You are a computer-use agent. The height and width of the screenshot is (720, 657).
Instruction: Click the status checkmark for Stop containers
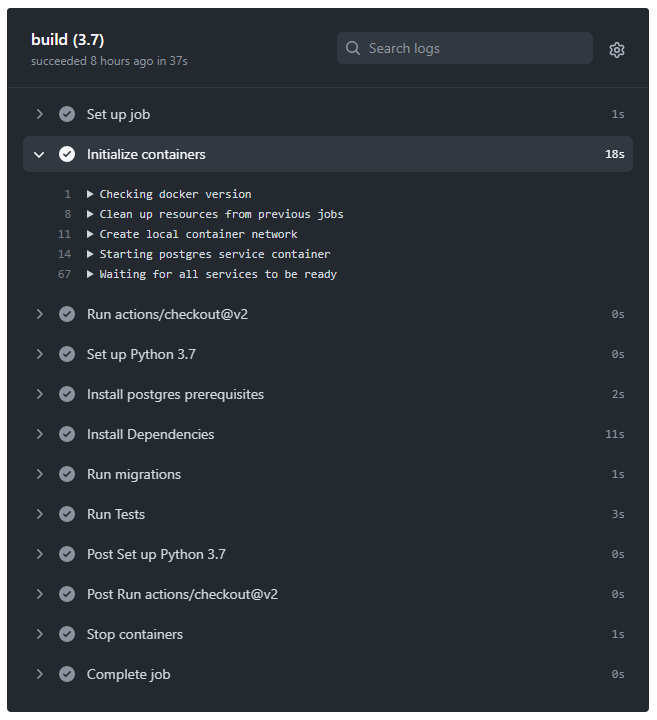tap(67, 634)
